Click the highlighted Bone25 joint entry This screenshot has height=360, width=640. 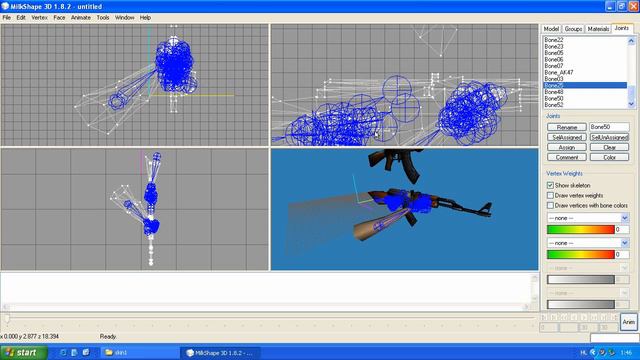(x=585, y=85)
